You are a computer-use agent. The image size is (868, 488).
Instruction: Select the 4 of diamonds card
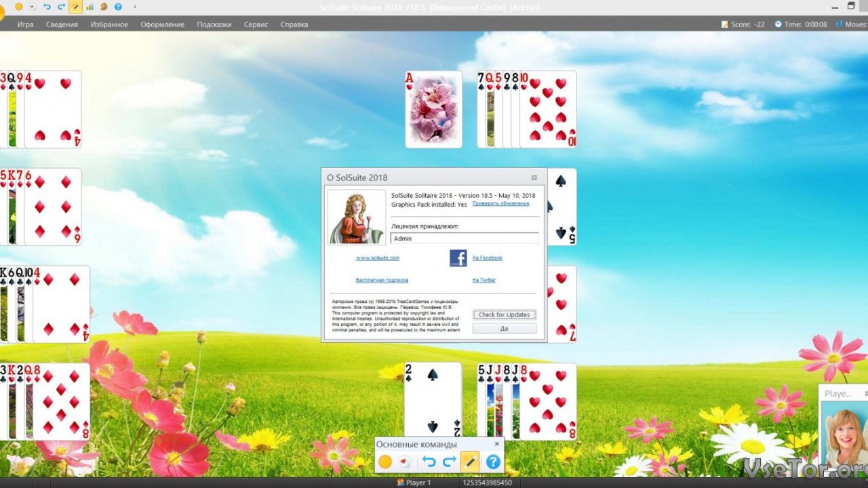pyautogui.click(x=62, y=304)
